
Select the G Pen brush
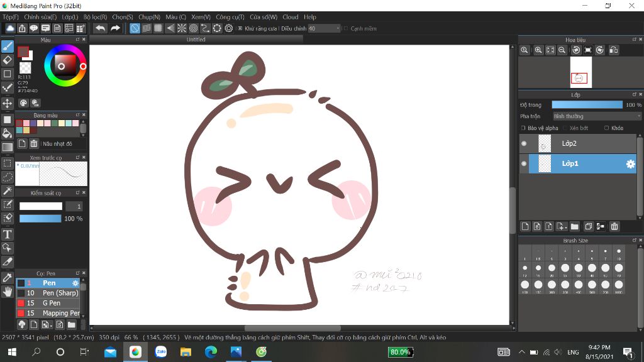tap(48, 303)
